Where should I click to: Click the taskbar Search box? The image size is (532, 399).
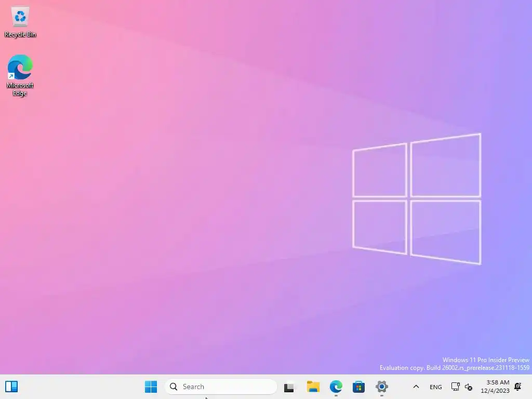221,387
